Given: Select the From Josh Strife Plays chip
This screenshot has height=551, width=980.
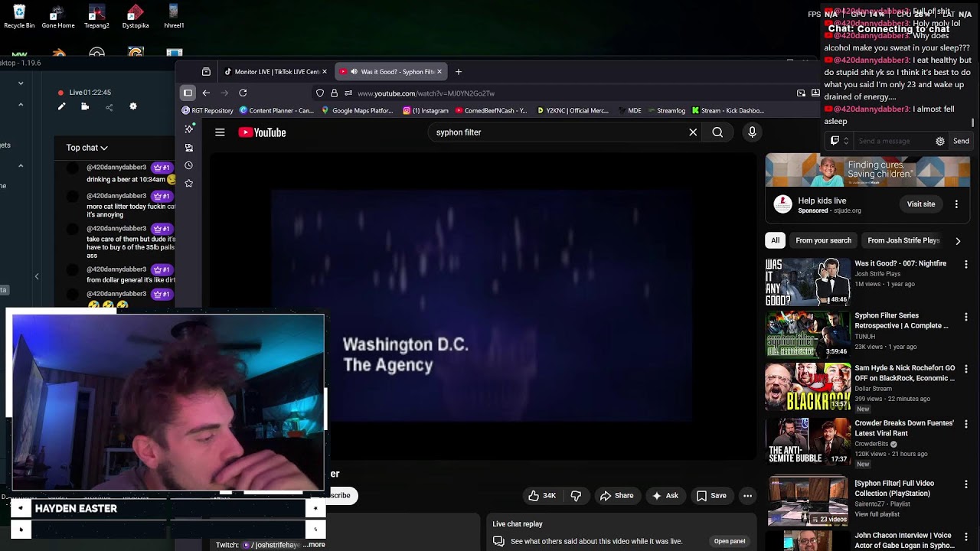Looking at the screenshot, I should click(903, 240).
